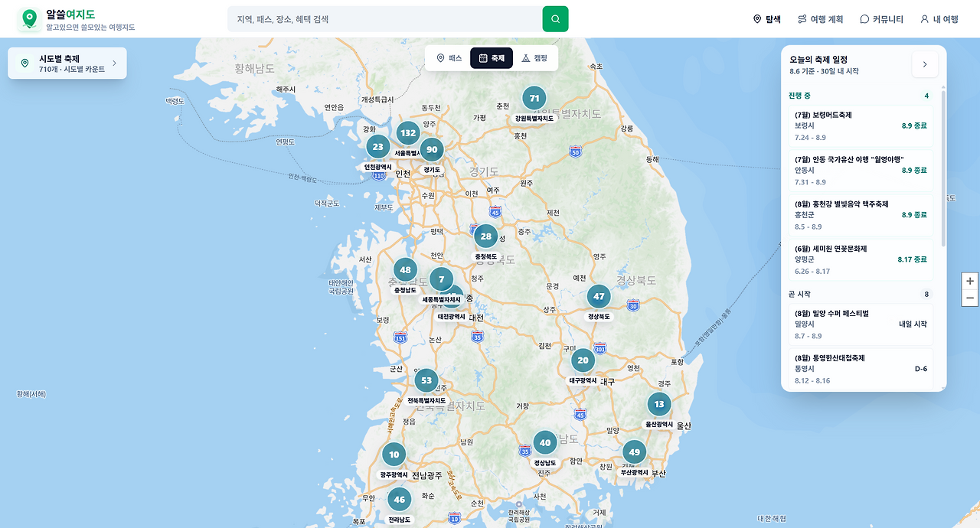Zoom in the map with plus
This screenshot has width=980, height=528.
point(970,281)
